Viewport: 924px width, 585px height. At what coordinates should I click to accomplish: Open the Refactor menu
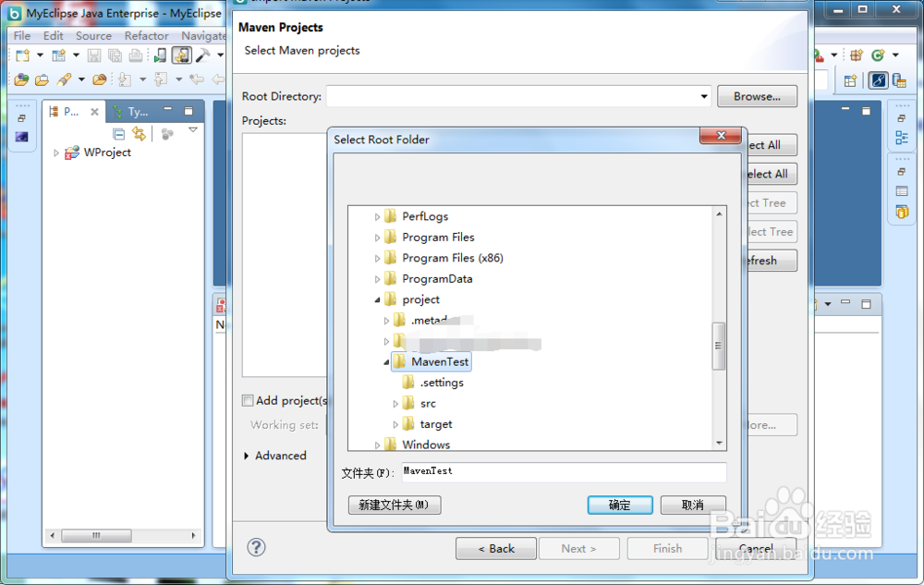click(146, 36)
